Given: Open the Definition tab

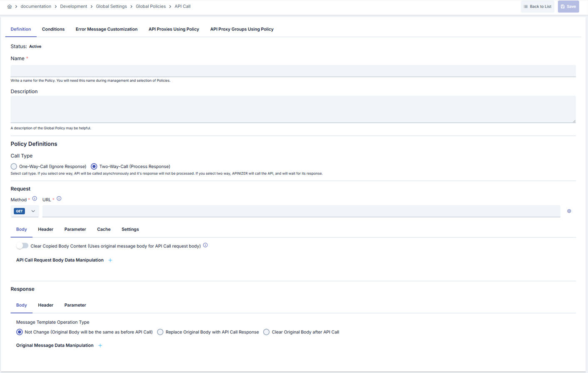Looking at the screenshot, I should tap(21, 29).
